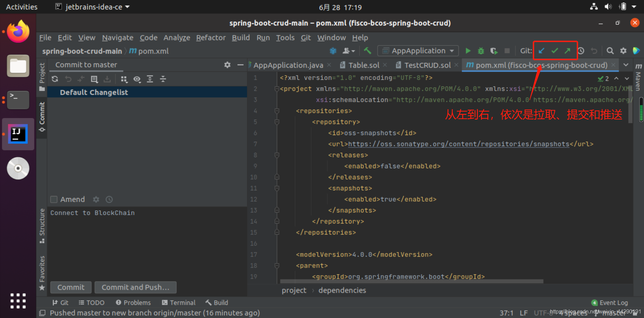Open IDE settings gear in main toolbar
Image resolution: width=644 pixels, height=318 pixels.
click(x=623, y=51)
